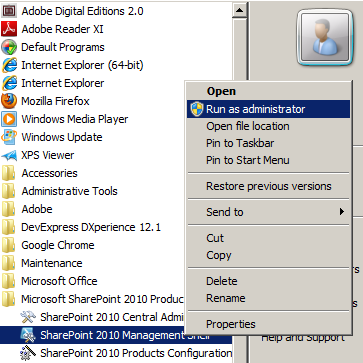
Task: Click the user account picture
Action: pyautogui.click(x=325, y=37)
